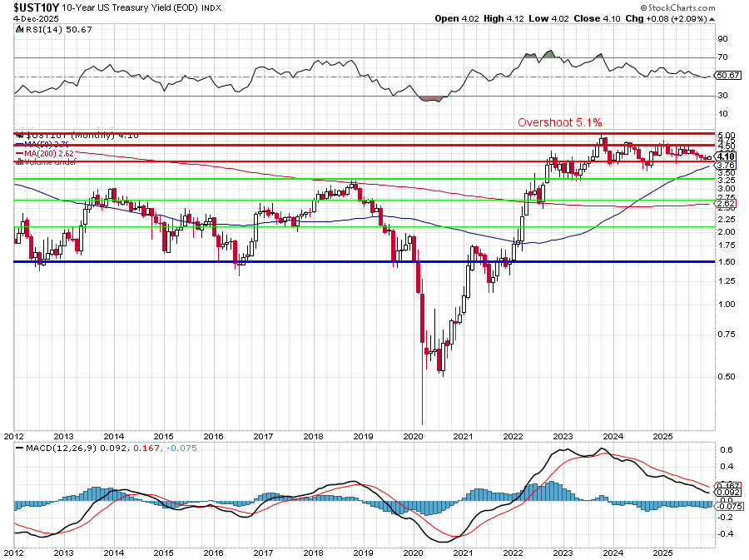Screen dimensions: 749x560
Task: Click the $UST10Y monthly candlestick legend icon
Action: coord(21,135)
